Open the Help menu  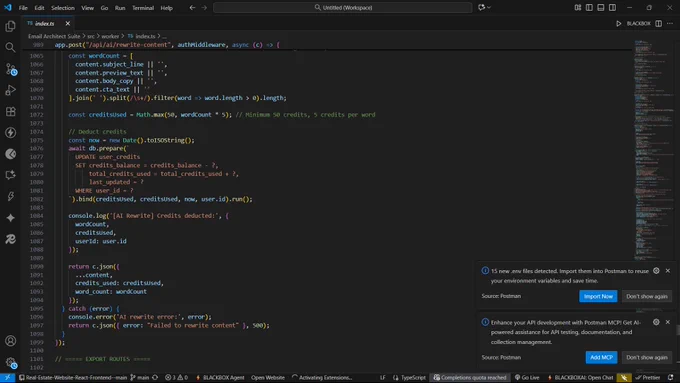tap(166, 8)
